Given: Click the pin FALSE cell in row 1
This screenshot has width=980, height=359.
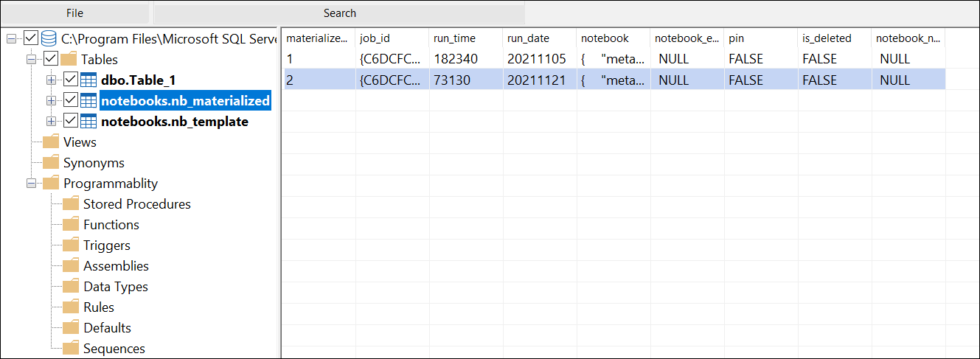Looking at the screenshot, I should coord(761,59).
